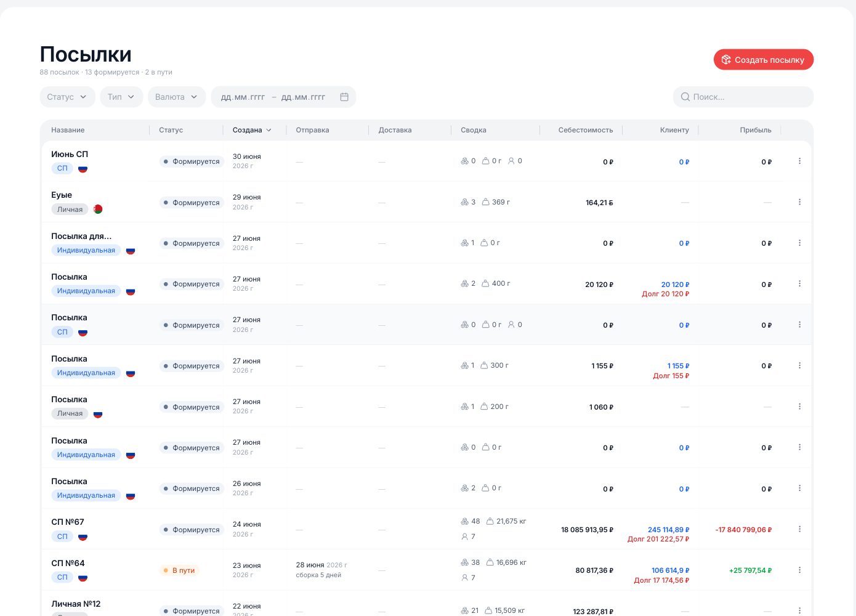
Task: Open the three-dot menu for СП №64
Action: (799, 570)
